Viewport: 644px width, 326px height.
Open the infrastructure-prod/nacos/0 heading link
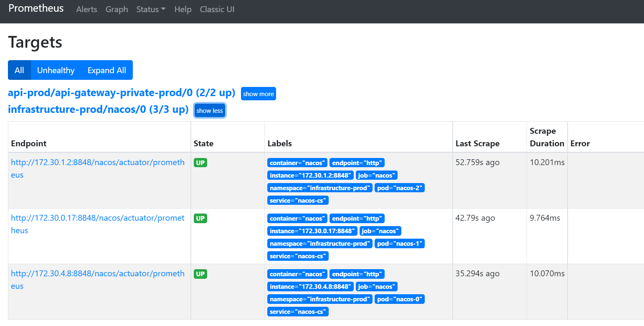(98, 110)
